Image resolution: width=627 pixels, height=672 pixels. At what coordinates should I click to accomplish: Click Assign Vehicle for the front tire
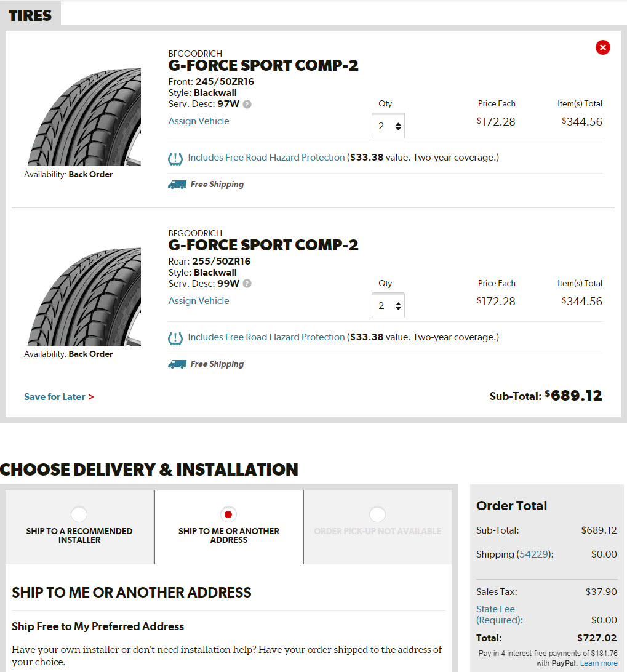coord(199,121)
